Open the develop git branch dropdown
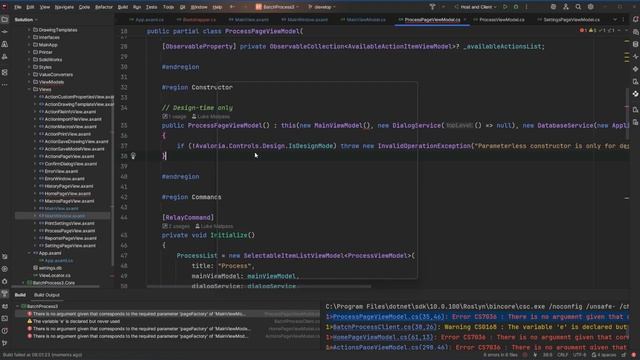The width and height of the screenshot is (640, 360). (x=322, y=7)
